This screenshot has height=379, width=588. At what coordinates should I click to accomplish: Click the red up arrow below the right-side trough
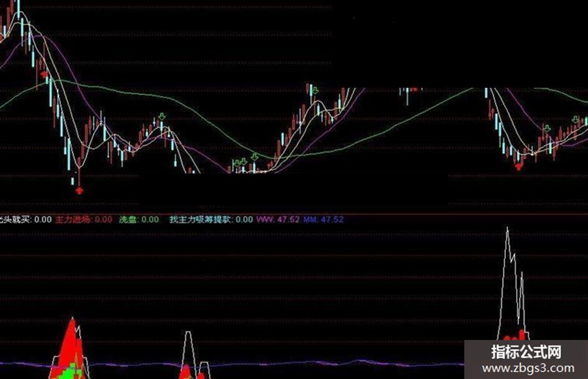(x=519, y=166)
